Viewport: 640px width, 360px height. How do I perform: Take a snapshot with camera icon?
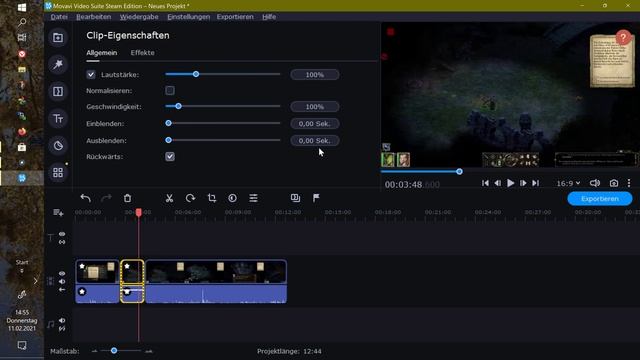pos(614,183)
